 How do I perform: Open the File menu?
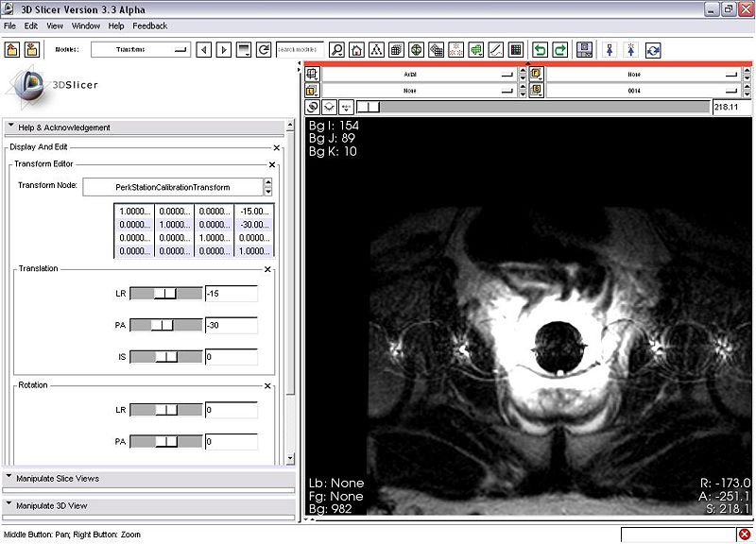coord(10,25)
